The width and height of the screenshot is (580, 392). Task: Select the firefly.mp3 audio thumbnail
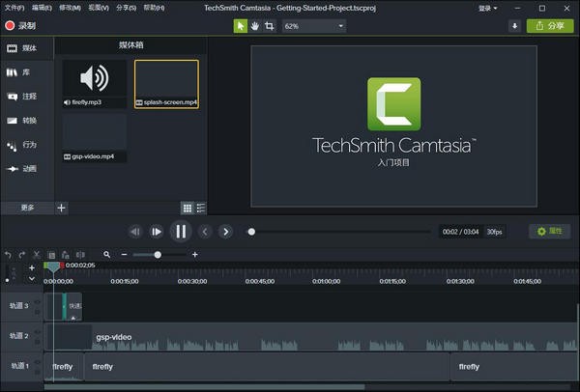(x=95, y=84)
